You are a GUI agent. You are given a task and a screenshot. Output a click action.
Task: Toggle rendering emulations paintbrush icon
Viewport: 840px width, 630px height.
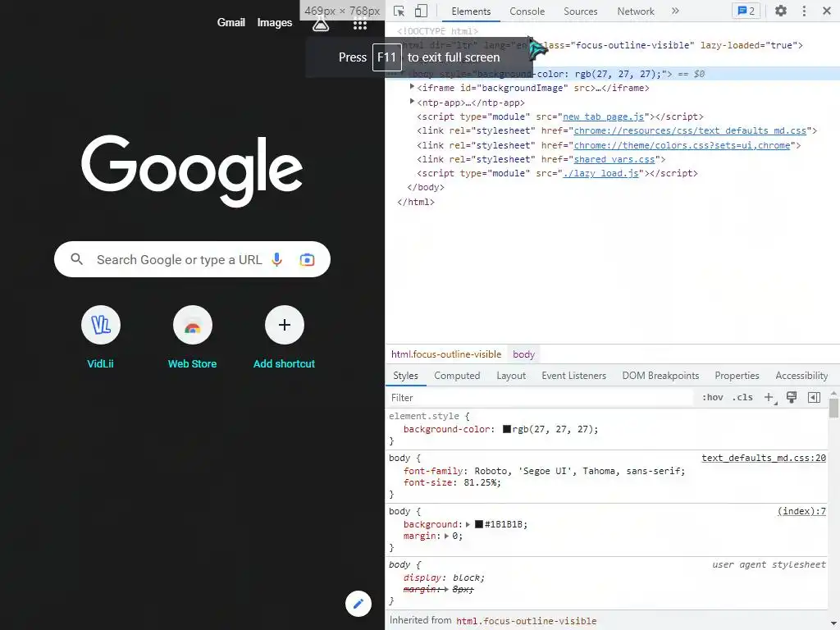tap(792, 397)
